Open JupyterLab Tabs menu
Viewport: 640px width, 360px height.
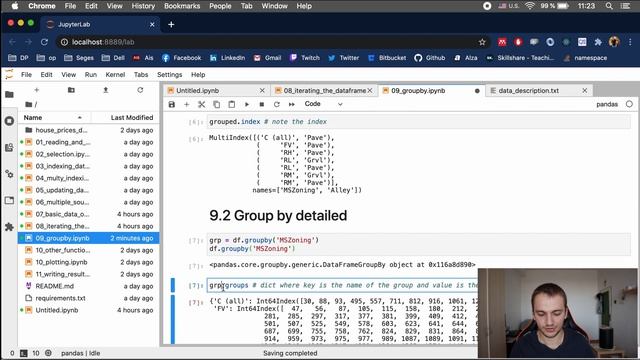141,75
